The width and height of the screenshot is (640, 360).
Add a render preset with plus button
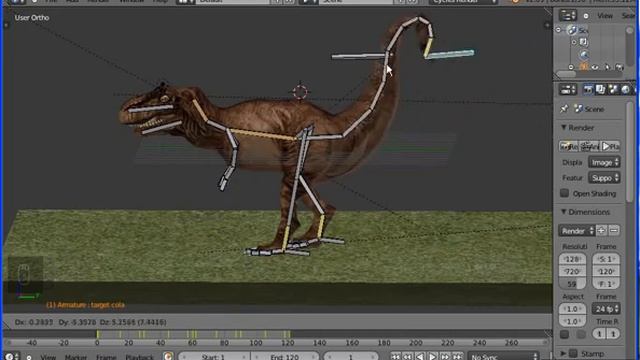[x=601, y=231]
